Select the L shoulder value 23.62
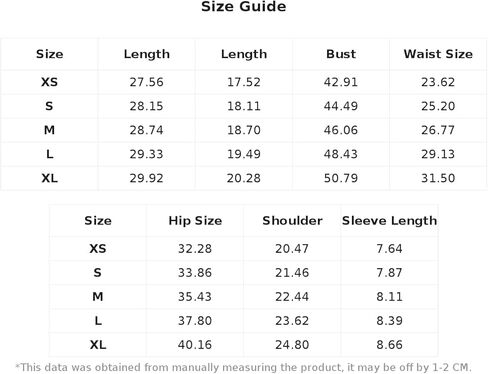Viewport: 488px width, 374px height. tap(292, 321)
